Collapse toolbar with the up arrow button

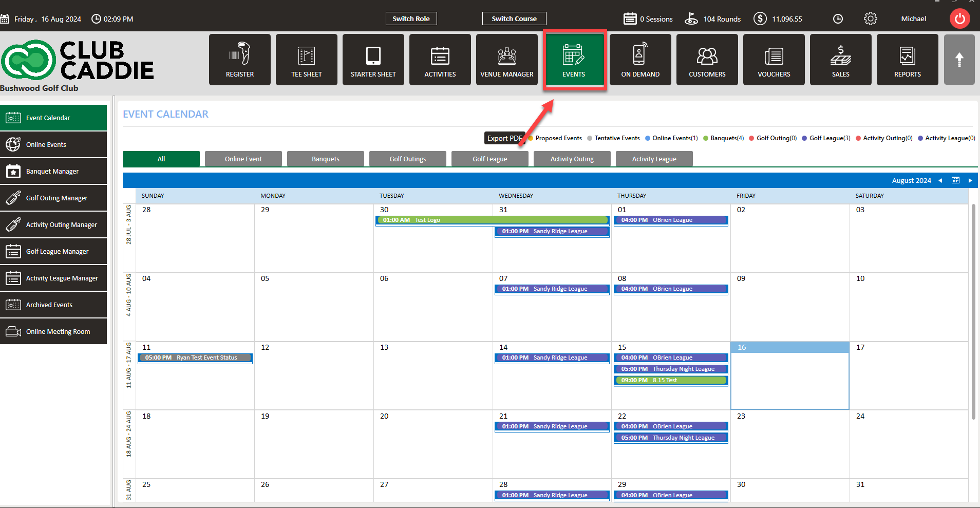959,60
